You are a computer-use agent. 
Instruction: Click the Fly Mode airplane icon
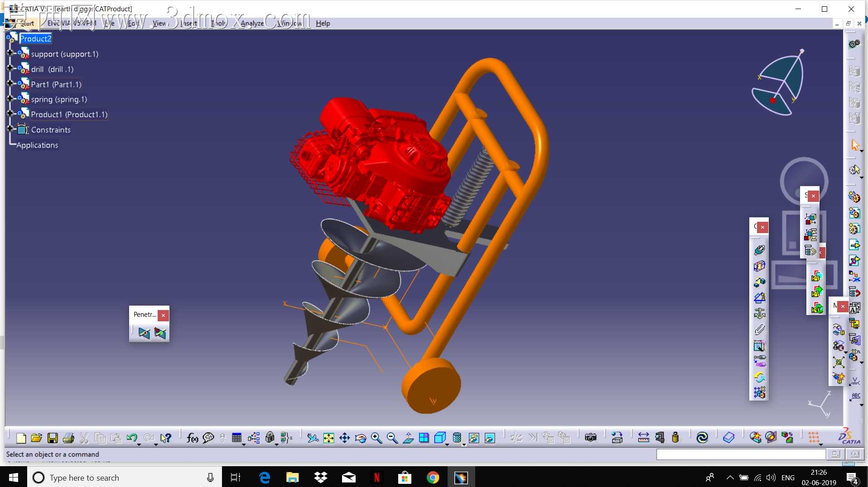click(x=313, y=438)
